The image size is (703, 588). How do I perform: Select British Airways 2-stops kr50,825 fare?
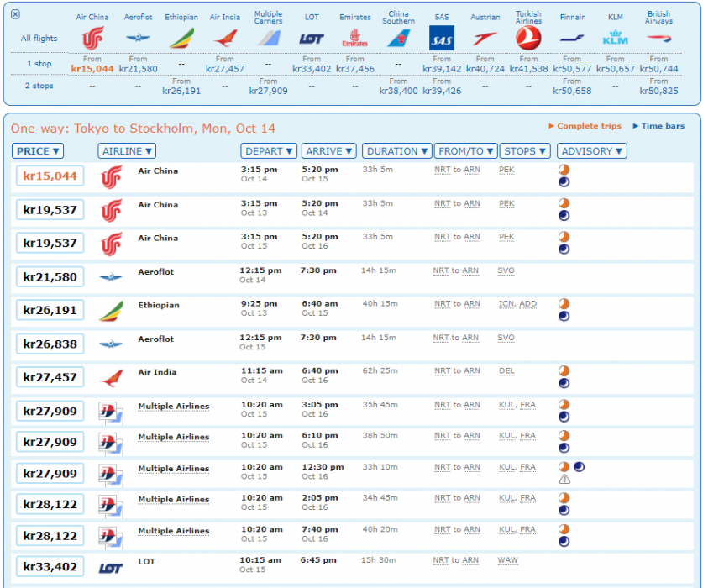[658, 91]
